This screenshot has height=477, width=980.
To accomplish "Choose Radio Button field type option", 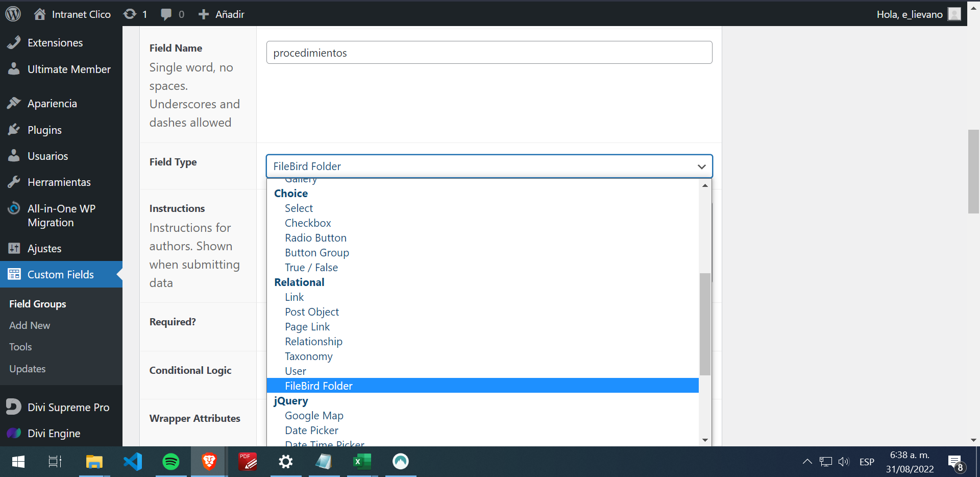I will (315, 237).
